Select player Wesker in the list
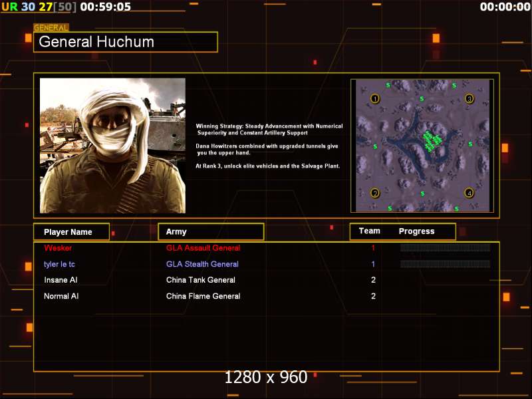This screenshot has width=532, height=399. (58, 248)
